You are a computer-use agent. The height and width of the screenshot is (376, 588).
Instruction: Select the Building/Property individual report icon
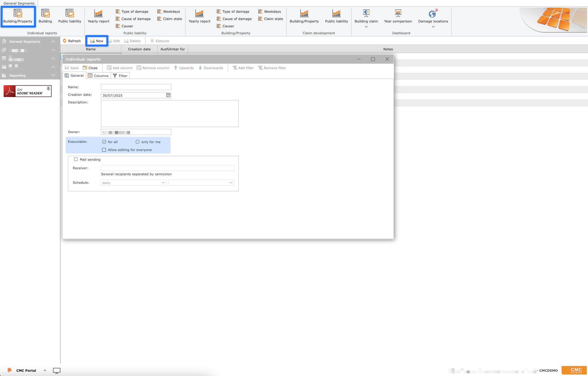pyautogui.click(x=18, y=16)
